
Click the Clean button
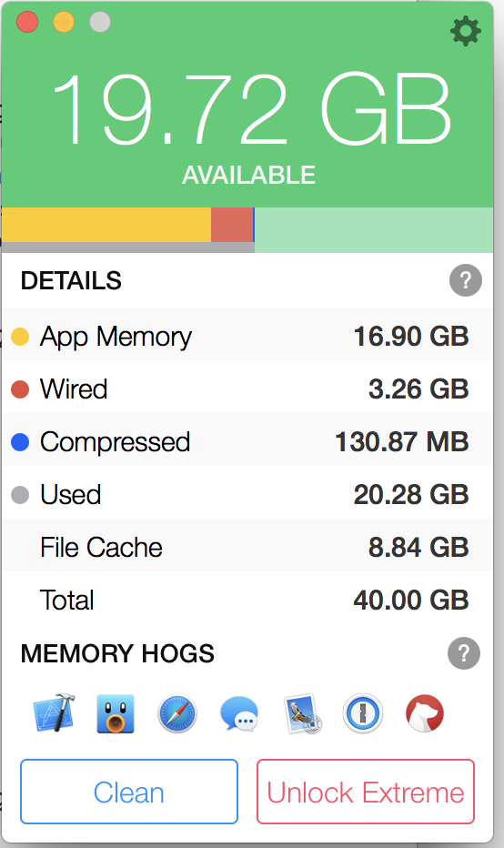coord(129,792)
